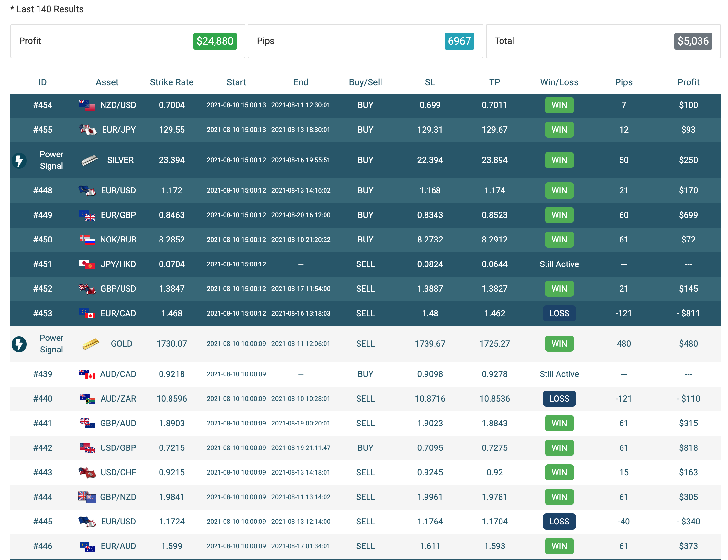The width and height of the screenshot is (728, 560).
Task: Click the Last 140 Results link
Action: coord(47,9)
